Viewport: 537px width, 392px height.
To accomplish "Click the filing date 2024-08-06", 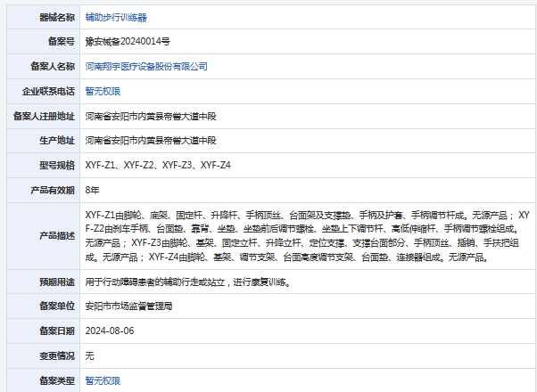I will (110, 331).
